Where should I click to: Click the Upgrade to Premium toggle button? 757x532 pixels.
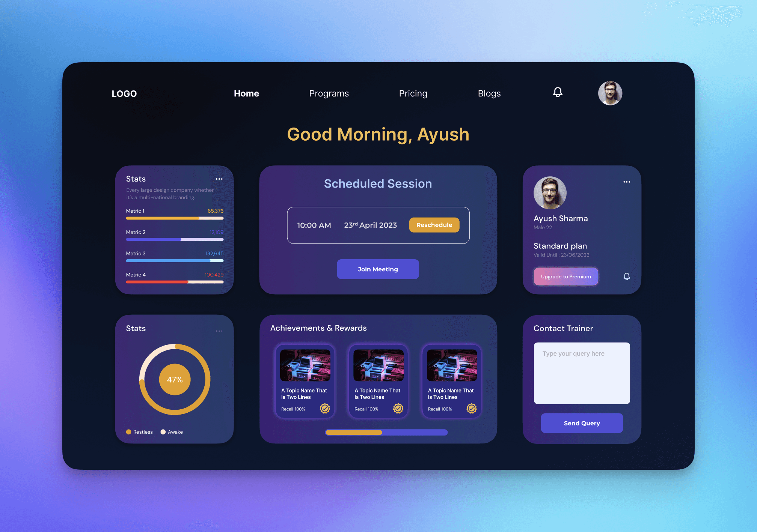pos(566,277)
